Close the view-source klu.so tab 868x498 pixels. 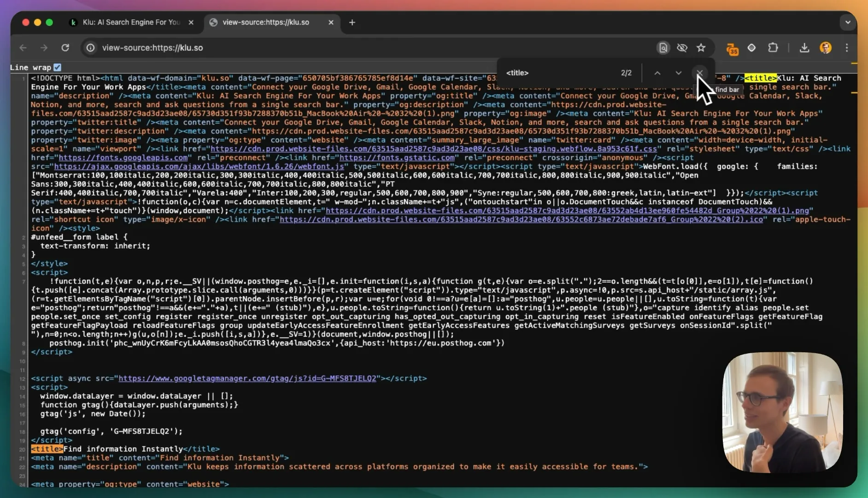pos(331,22)
